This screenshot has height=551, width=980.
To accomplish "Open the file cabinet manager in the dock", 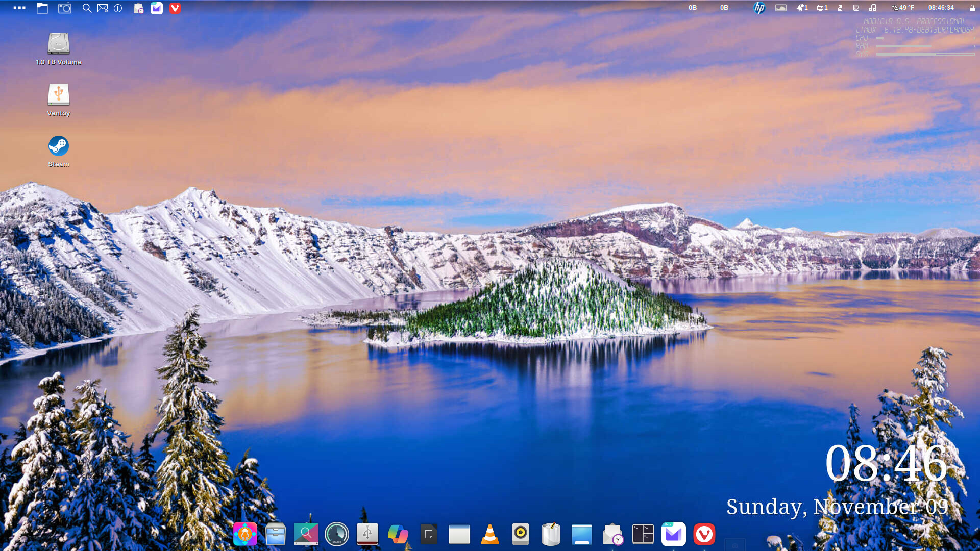I will (275, 534).
